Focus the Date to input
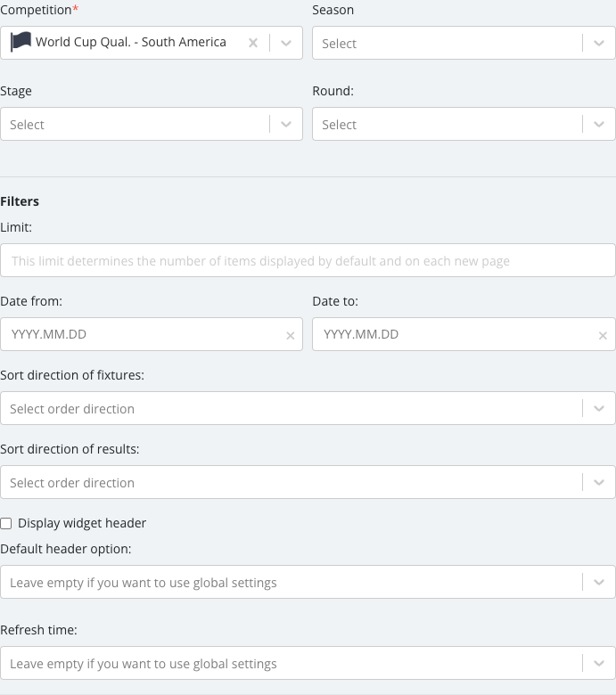 coord(455,334)
